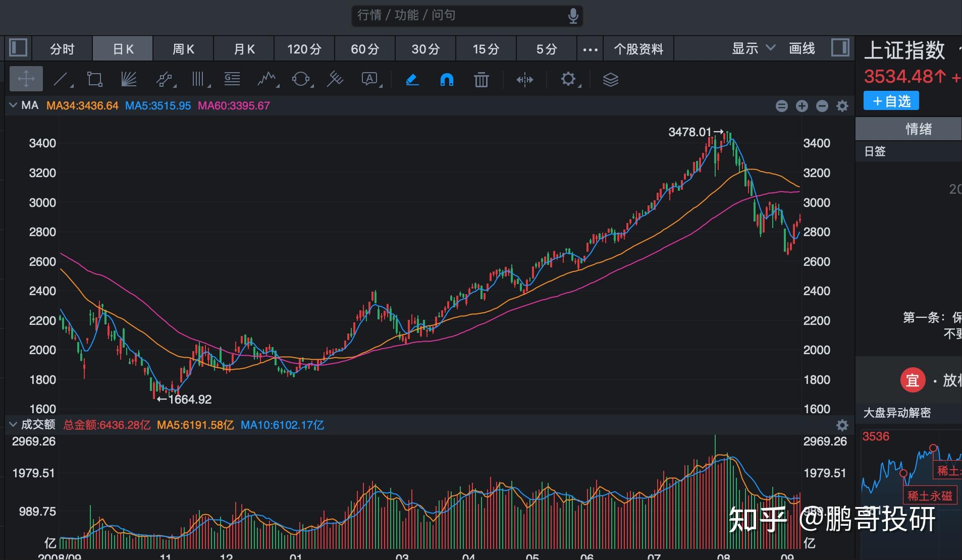Switch to the 分时 intraday tab
The width and height of the screenshot is (962, 560).
pos(62,49)
